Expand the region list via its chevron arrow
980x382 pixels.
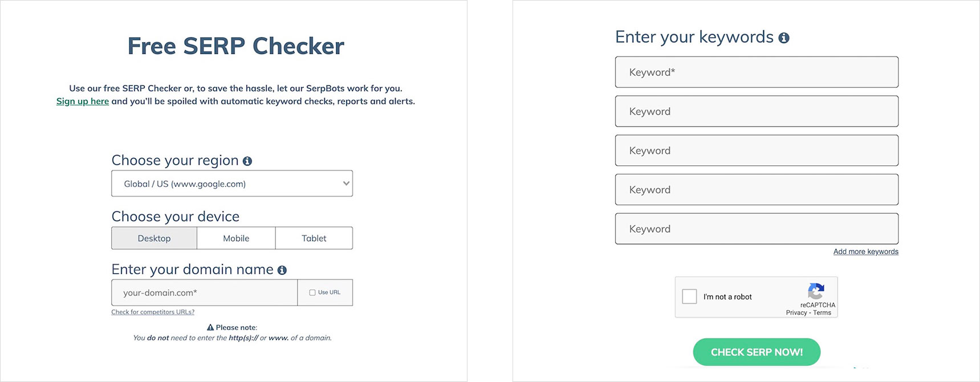point(346,184)
